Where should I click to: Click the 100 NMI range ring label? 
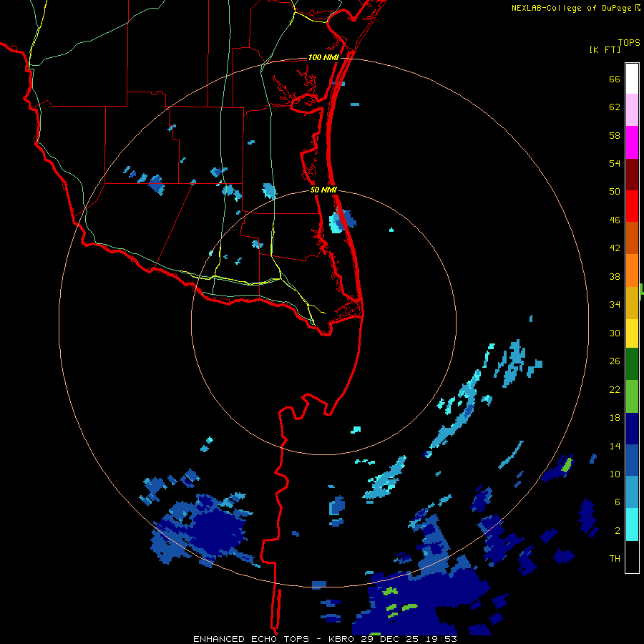(323, 57)
